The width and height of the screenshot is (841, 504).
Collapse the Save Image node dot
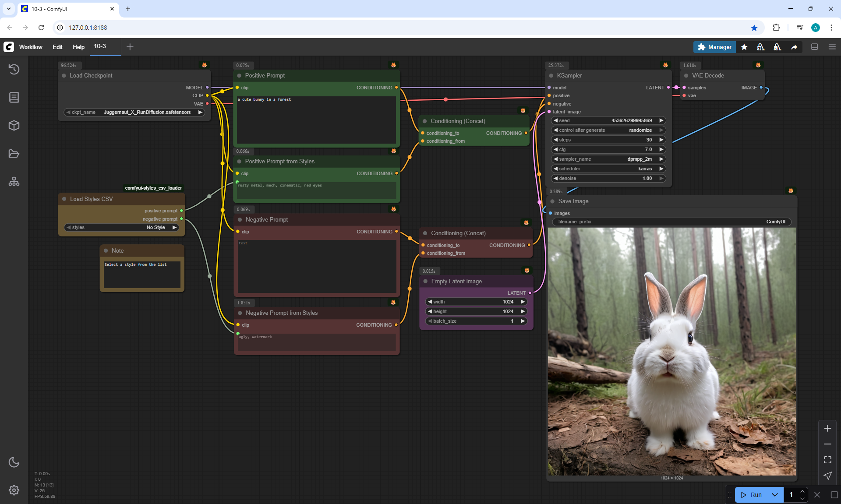pos(552,201)
